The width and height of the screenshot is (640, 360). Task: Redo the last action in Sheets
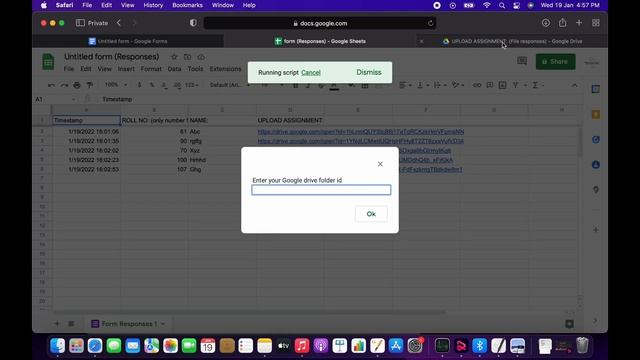point(64,85)
